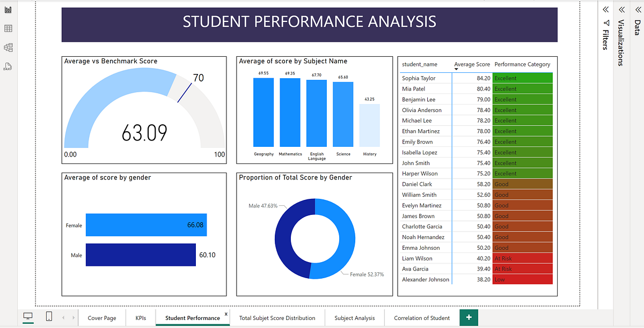Image resolution: width=644 pixels, height=328 pixels.
Task: Switch to the KPIs tab
Action: tap(141, 317)
